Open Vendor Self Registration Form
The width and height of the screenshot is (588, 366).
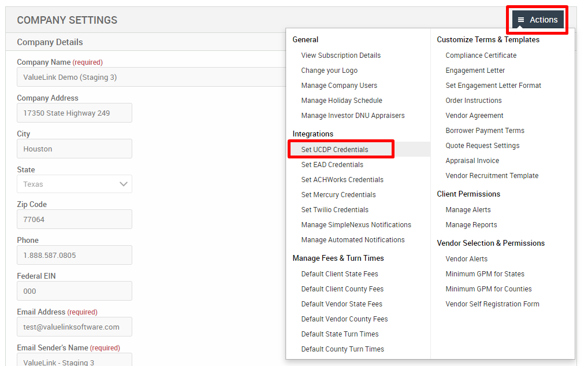tap(492, 304)
